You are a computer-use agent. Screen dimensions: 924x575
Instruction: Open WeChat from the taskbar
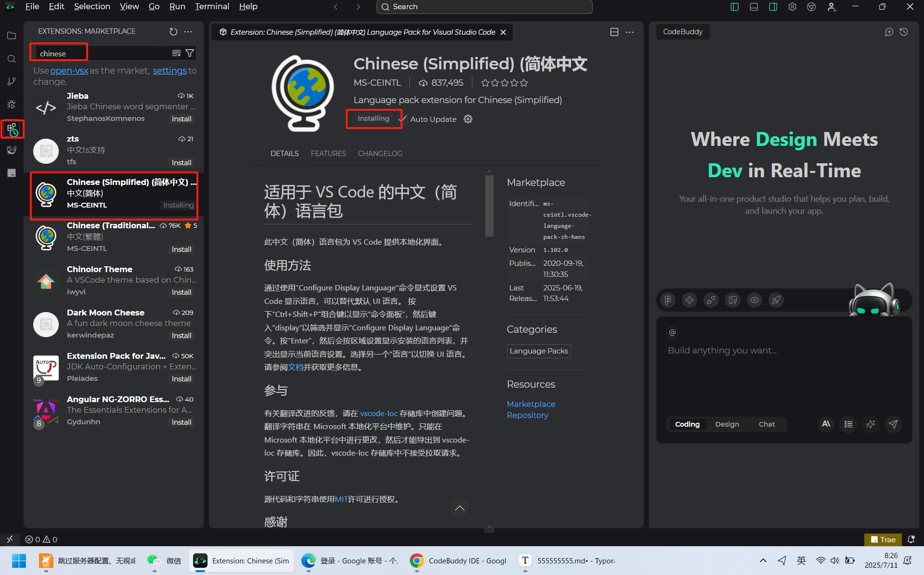[164, 561]
